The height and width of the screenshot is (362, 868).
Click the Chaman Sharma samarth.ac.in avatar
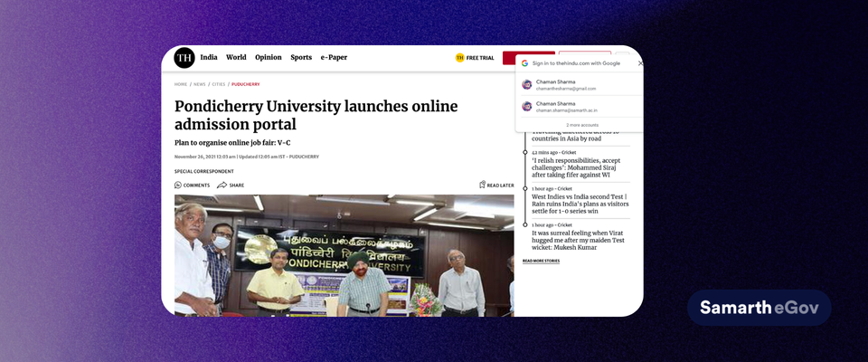point(527,106)
